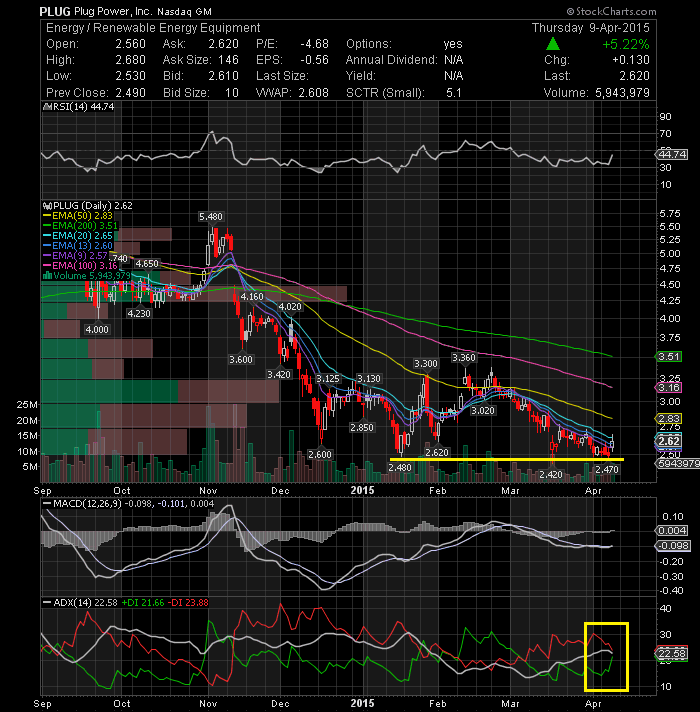The width and height of the screenshot is (700, 712).
Task: Click the 4.000 low price label
Action: pyautogui.click(x=97, y=330)
